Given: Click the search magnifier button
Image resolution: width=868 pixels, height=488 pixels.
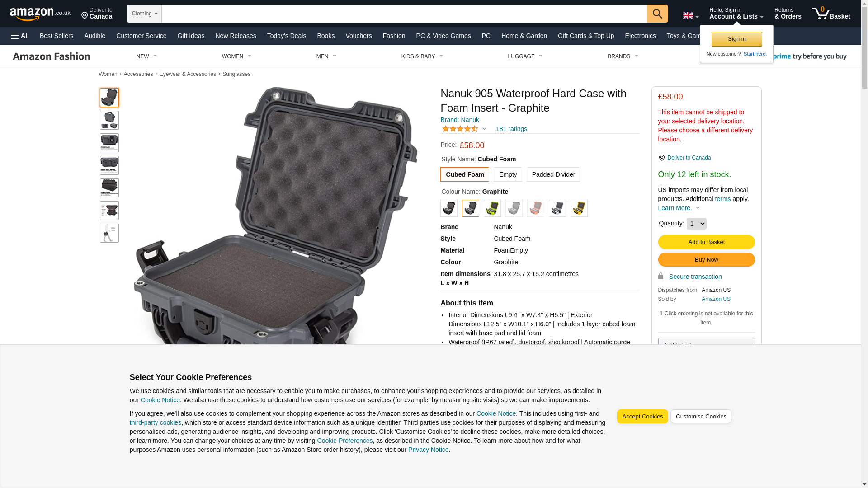Looking at the screenshot, I should tap(657, 14).
